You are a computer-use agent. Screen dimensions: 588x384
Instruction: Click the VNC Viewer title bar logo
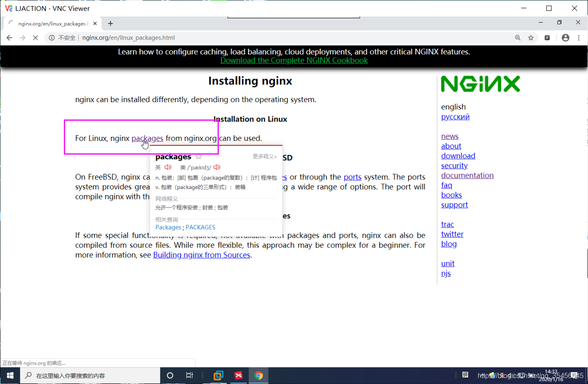pos(8,8)
